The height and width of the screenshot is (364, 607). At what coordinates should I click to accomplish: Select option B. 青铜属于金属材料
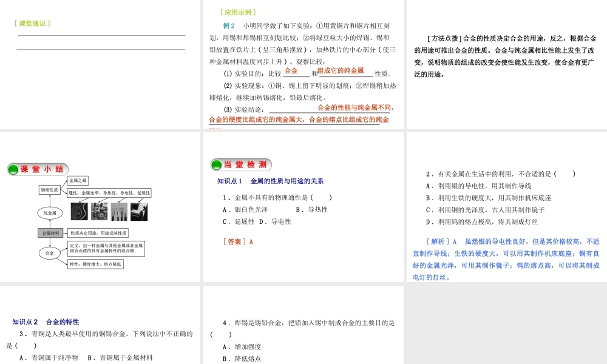point(120,358)
